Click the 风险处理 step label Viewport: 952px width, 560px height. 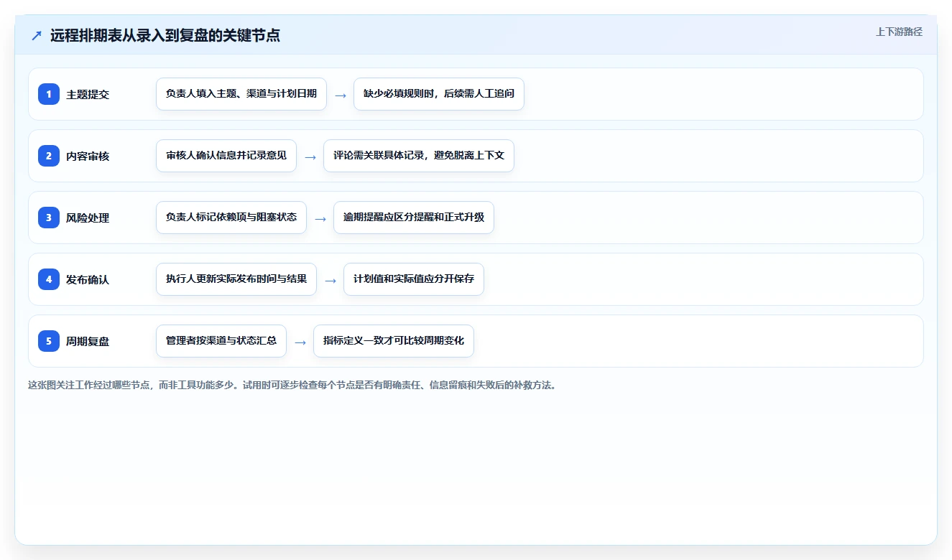pyautogui.click(x=88, y=218)
